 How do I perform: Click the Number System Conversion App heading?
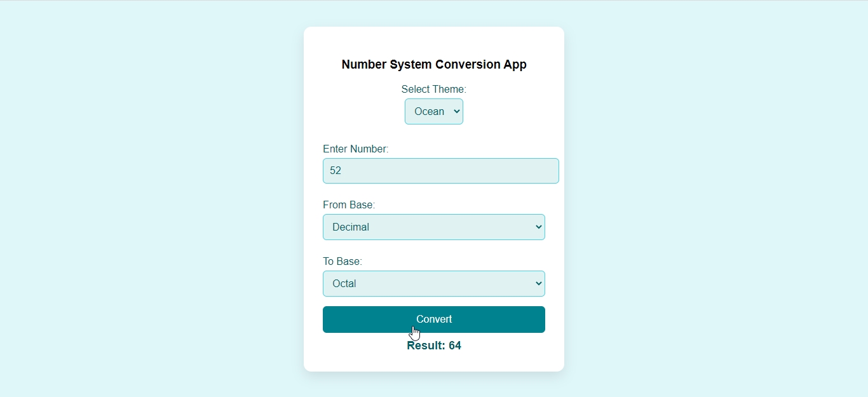(x=434, y=64)
